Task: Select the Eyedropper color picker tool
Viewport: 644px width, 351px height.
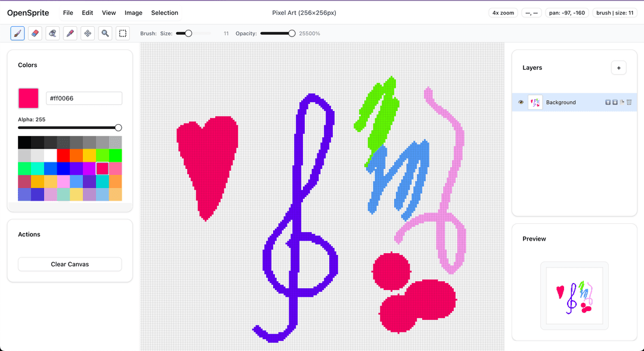Action: tap(70, 33)
